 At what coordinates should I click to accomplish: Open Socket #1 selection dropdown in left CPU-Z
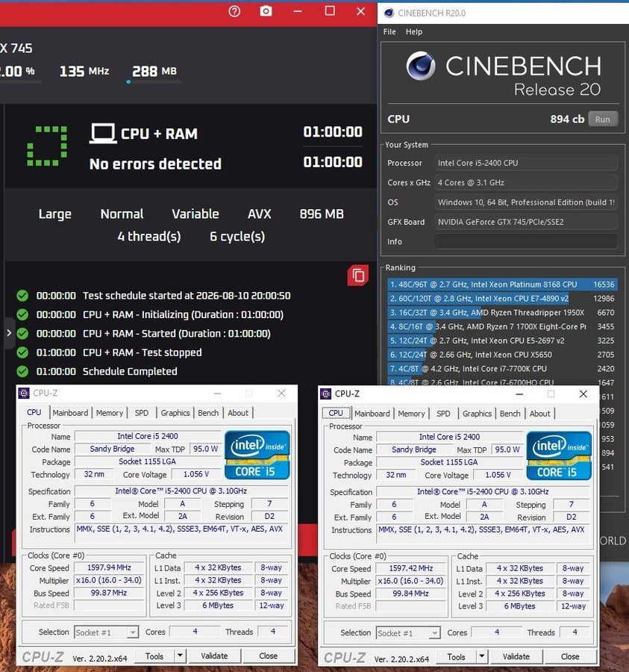click(106, 632)
